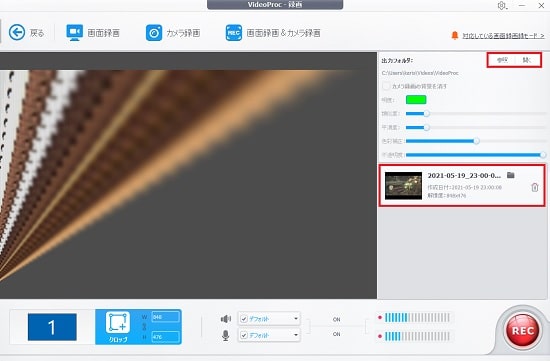Screen dimensions: 550x361
Task: Toggle the microphone device checkbox
Action: [x=244, y=335]
